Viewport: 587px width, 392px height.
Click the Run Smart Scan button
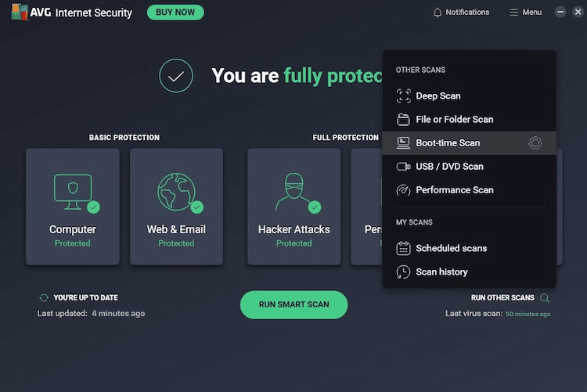click(x=293, y=305)
